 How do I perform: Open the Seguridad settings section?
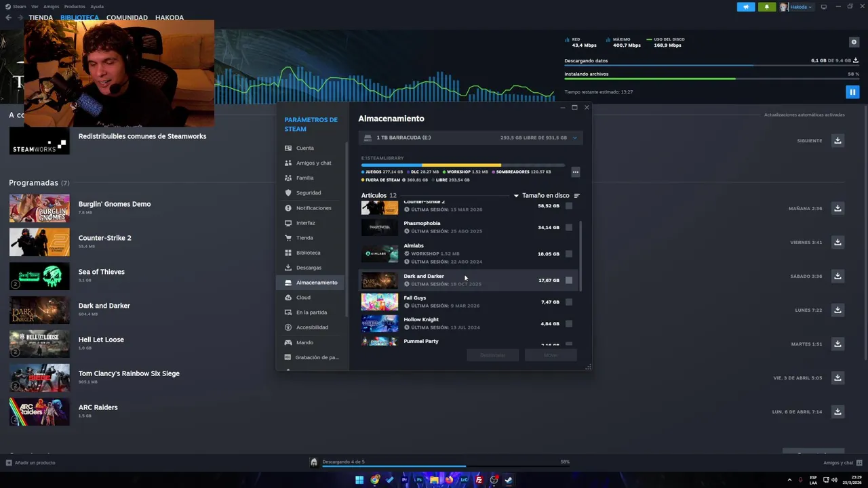(311, 192)
